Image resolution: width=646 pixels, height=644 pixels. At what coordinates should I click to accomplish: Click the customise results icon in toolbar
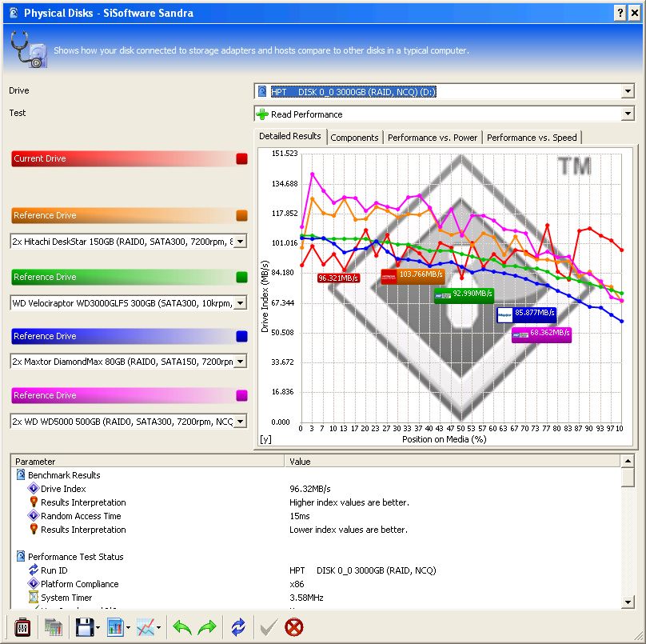[53, 627]
